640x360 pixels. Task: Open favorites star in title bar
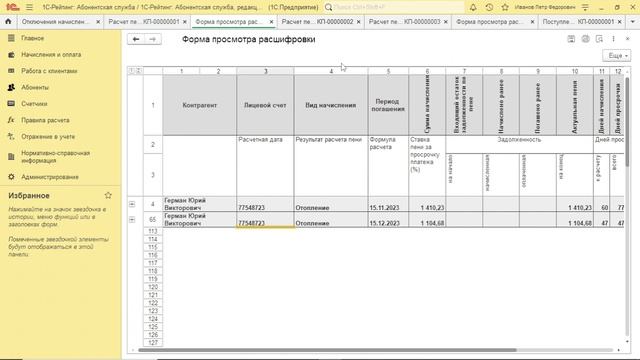505,7
